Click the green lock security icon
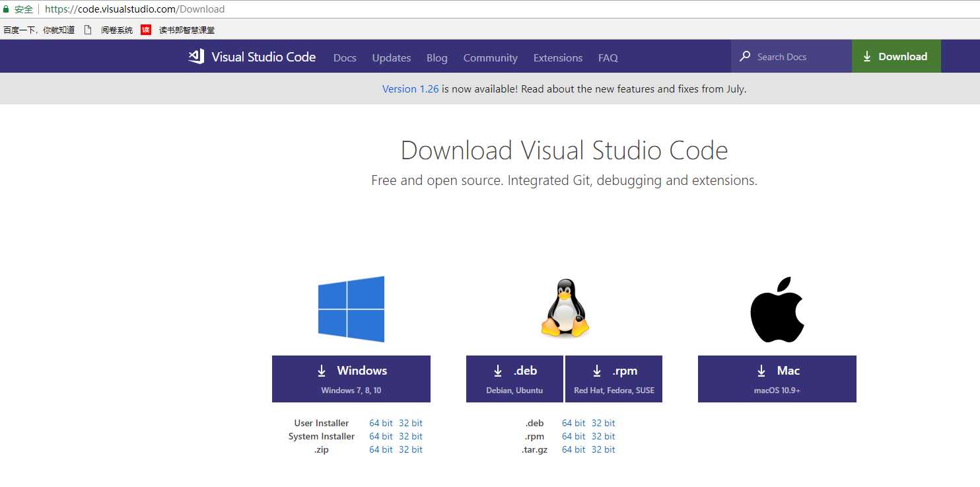Image resolution: width=980 pixels, height=487 pixels. click(x=7, y=9)
